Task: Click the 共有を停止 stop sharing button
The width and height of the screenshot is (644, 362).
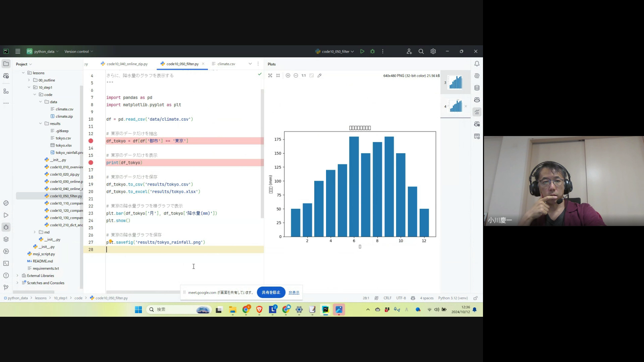Action: tap(271, 292)
